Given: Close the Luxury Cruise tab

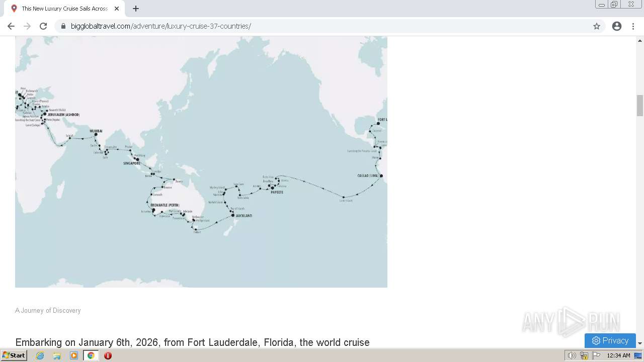Looking at the screenshot, I should click(x=116, y=9).
